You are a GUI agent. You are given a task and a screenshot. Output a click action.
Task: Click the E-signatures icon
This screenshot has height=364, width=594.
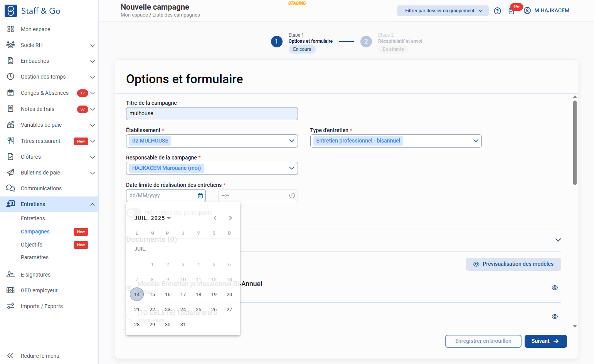click(11, 275)
